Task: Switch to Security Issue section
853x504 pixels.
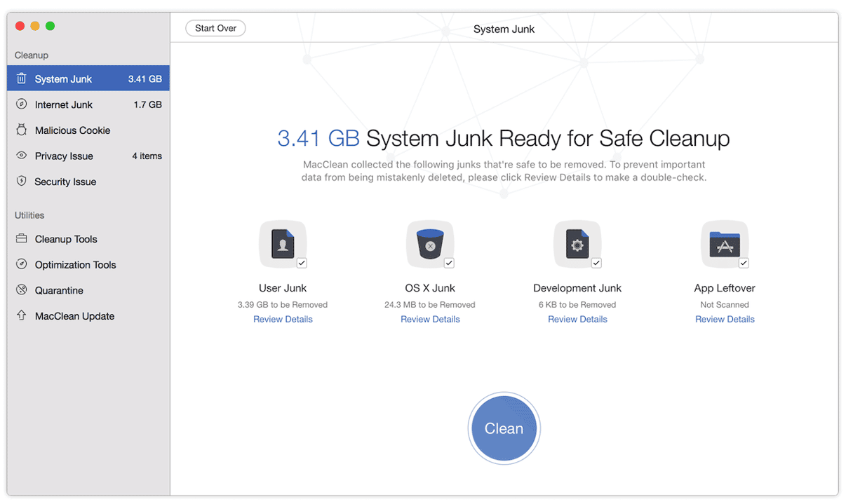Action: coord(88,181)
